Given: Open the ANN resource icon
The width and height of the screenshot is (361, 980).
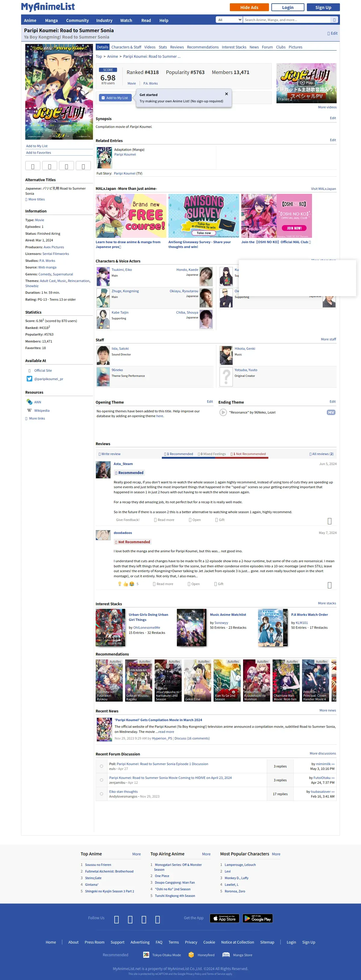Looking at the screenshot, I should click(x=29, y=402).
